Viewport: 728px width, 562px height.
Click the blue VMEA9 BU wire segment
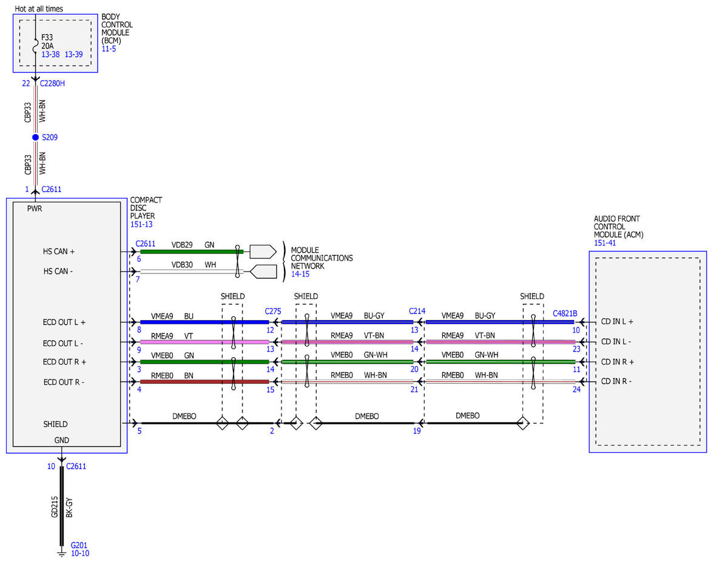(x=204, y=322)
